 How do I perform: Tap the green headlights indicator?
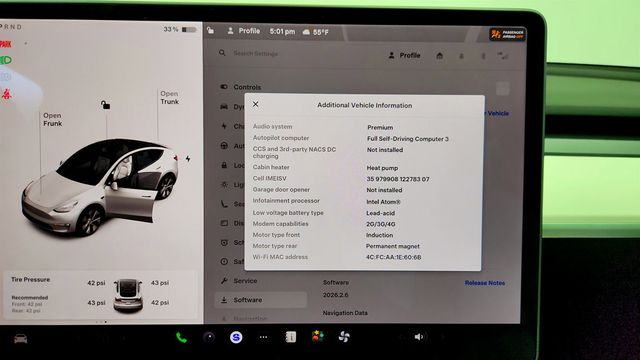[x=6, y=60]
